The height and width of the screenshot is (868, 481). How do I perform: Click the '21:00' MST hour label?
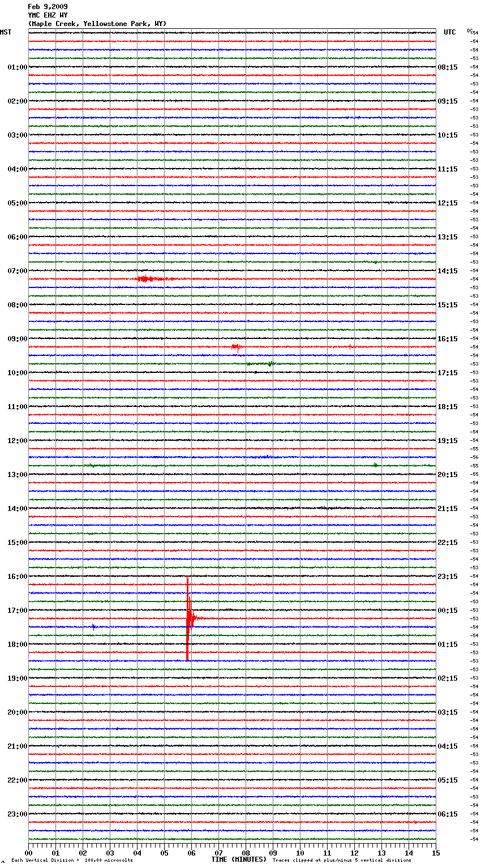(17, 746)
